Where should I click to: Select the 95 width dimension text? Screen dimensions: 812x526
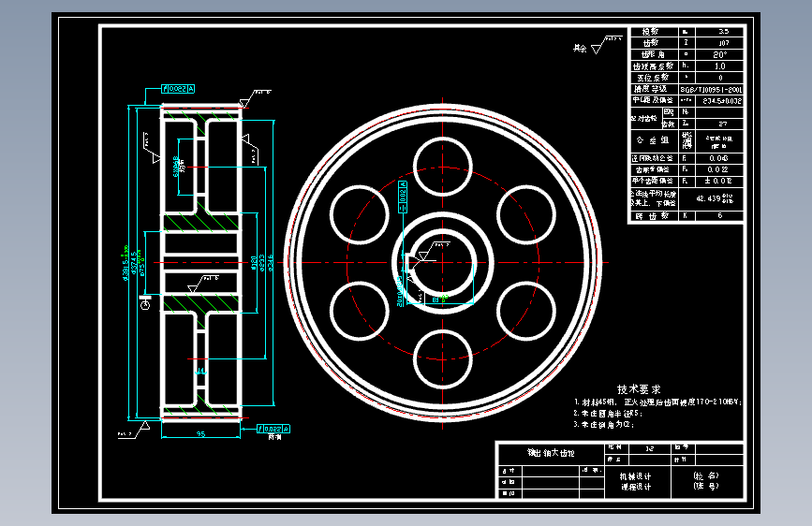(200, 434)
